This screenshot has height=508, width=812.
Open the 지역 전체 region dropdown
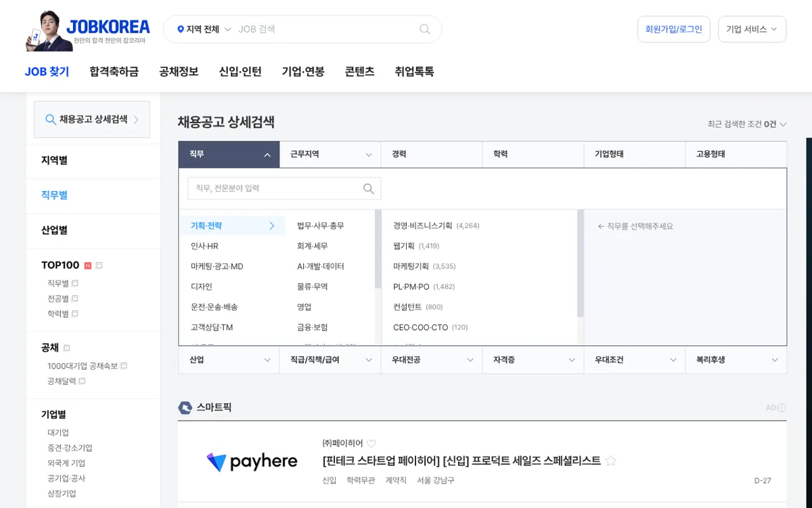204,29
